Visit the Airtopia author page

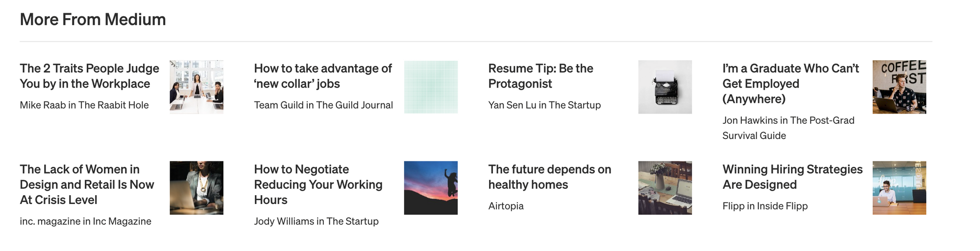point(506,206)
